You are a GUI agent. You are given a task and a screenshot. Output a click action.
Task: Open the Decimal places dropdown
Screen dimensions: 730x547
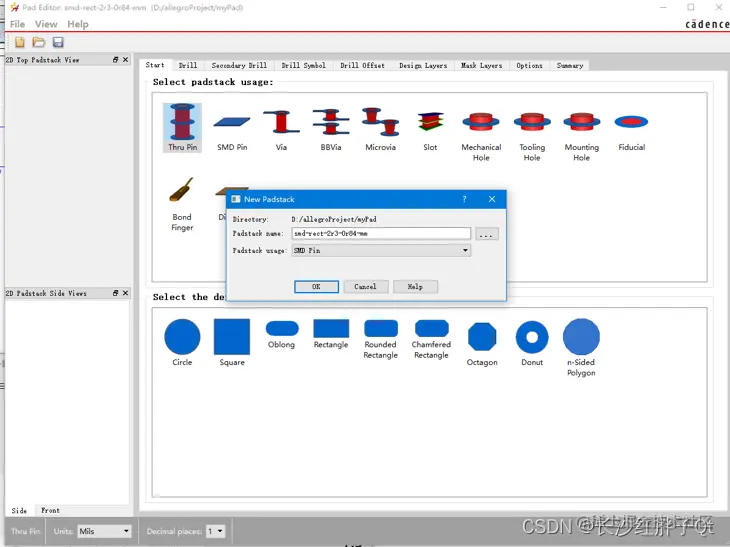click(x=216, y=531)
